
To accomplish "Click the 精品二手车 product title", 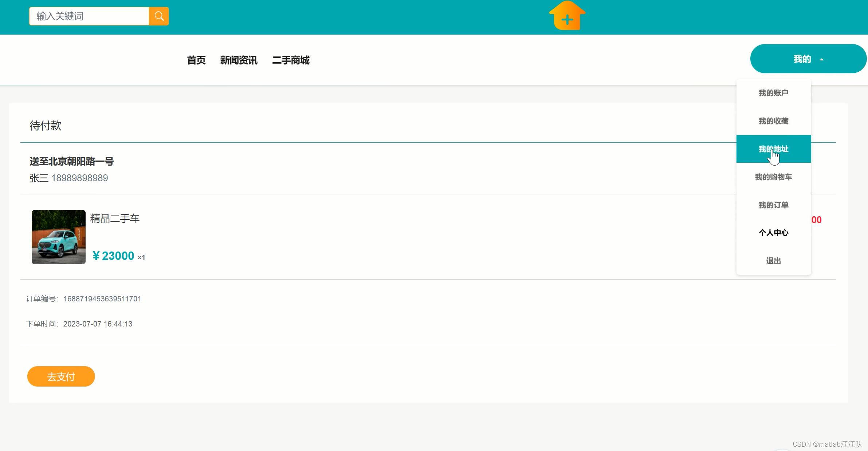I will [115, 218].
